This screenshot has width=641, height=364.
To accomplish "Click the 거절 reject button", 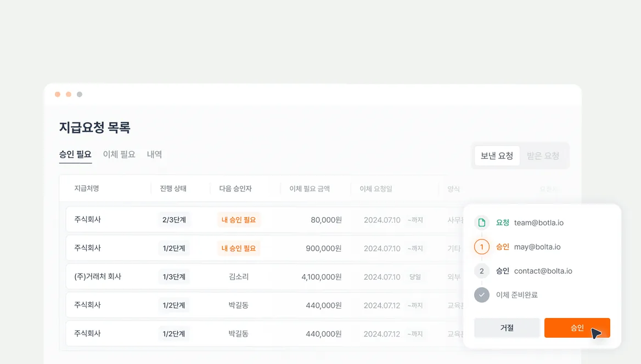I will pos(507,328).
